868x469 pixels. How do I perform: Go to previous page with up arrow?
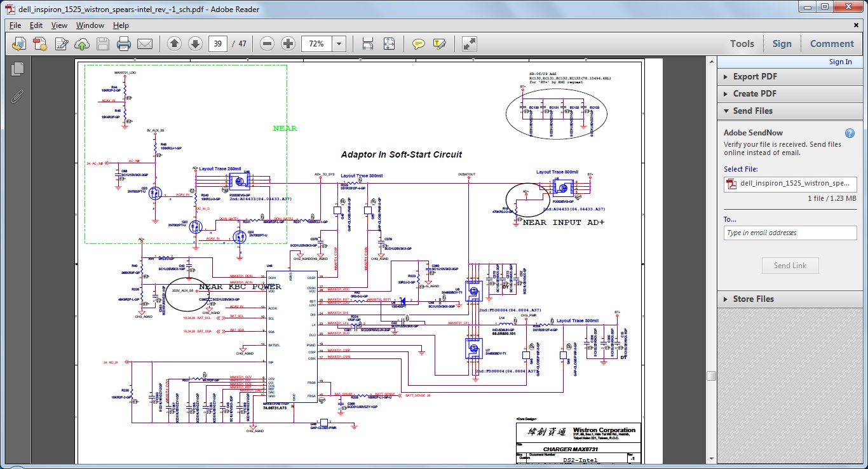[175, 44]
